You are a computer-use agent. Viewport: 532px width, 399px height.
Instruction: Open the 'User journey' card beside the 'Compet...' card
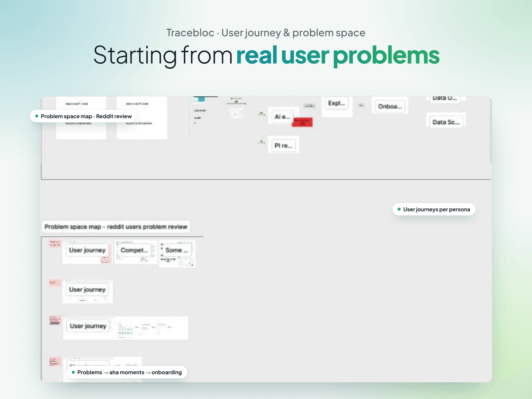(x=87, y=250)
